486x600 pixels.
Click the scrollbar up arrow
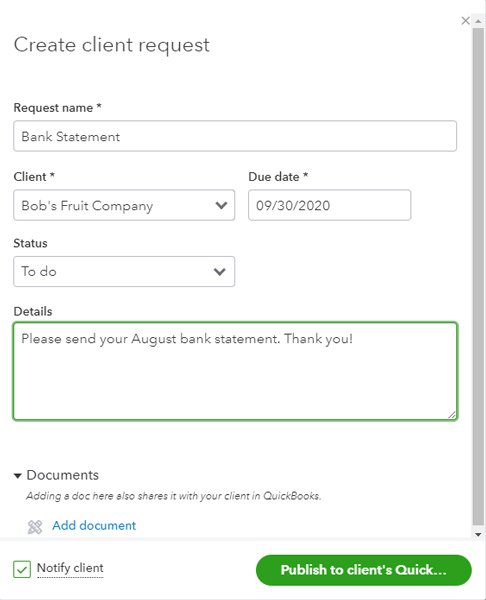[x=478, y=21]
